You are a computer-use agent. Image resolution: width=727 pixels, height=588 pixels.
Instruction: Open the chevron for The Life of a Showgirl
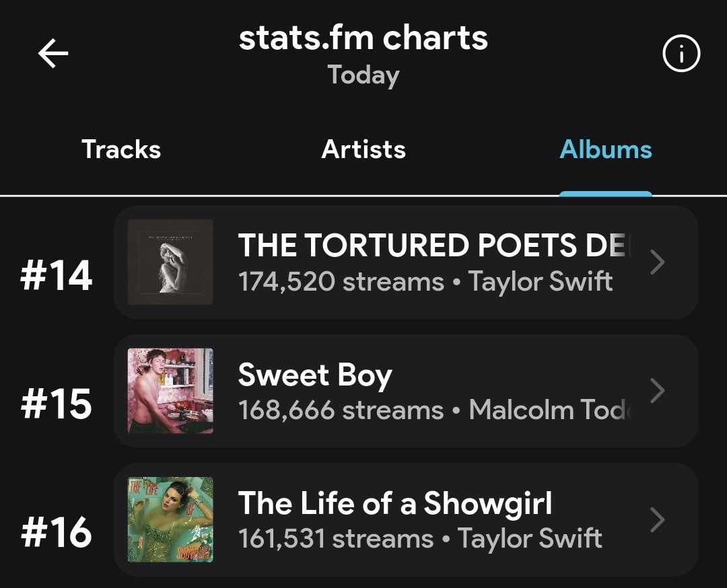(x=658, y=520)
